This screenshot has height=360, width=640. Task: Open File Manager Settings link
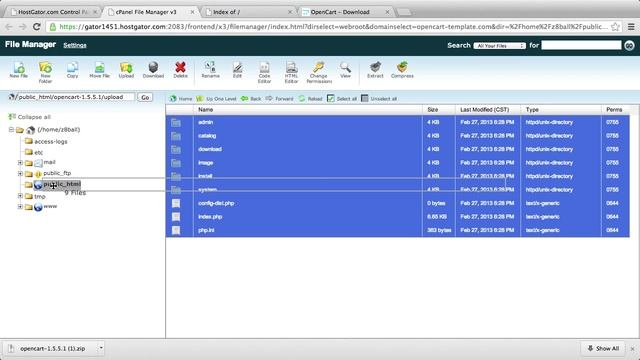pos(75,45)
